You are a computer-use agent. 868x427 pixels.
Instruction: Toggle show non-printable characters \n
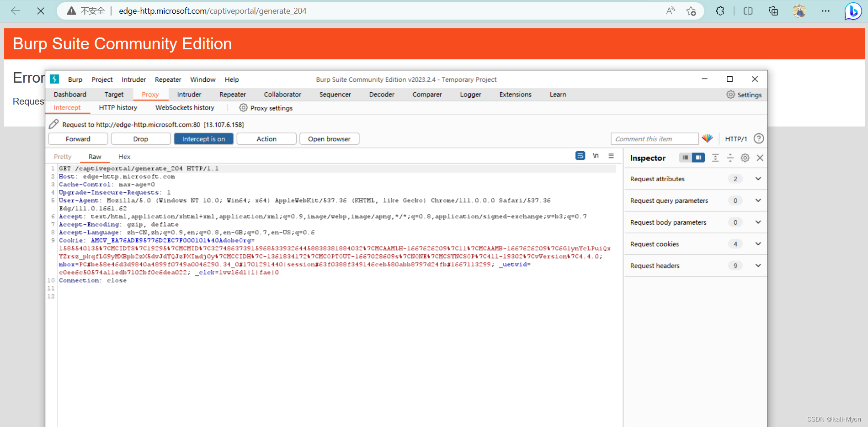click(x=596, y=156)
